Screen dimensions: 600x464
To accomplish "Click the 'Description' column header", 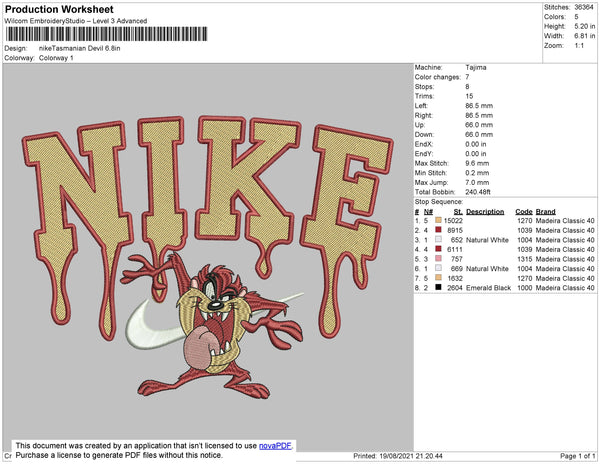I will 485,212.
